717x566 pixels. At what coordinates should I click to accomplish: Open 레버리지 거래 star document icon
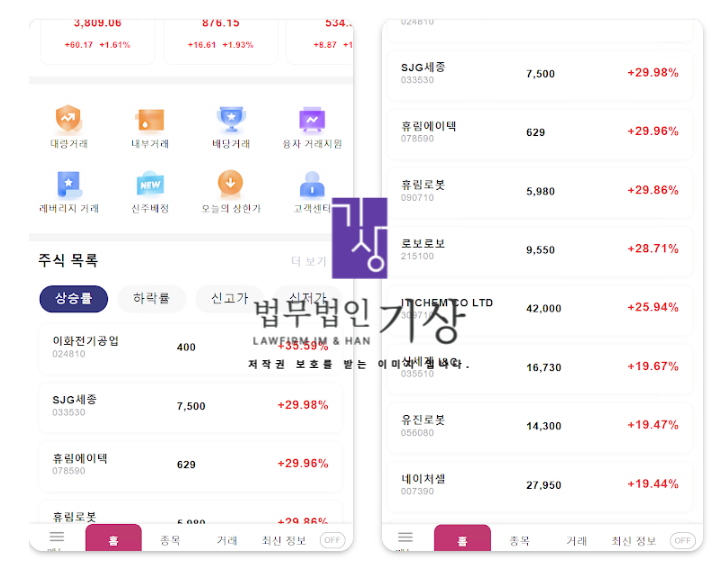(x=69, y=184)
